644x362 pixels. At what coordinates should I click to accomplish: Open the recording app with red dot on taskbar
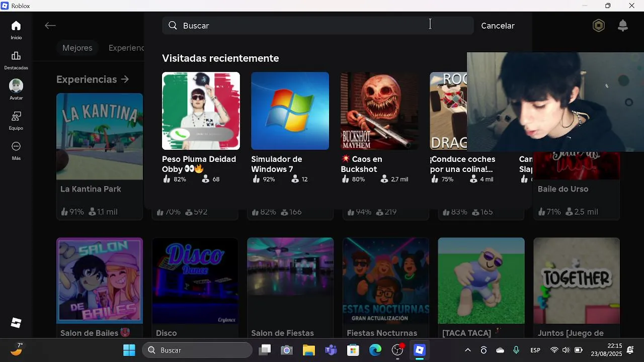click(398, 350)
